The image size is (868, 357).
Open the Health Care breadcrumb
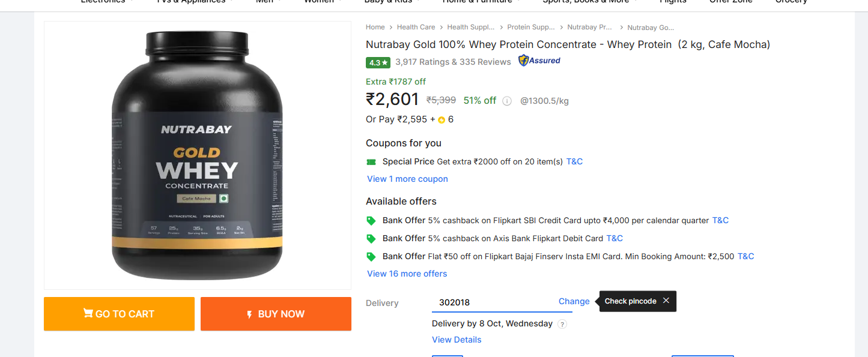point(416,27)
